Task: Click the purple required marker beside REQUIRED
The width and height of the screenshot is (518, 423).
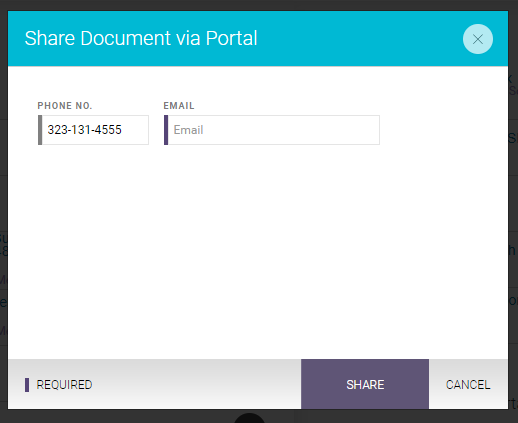Action: pos(27,385)
